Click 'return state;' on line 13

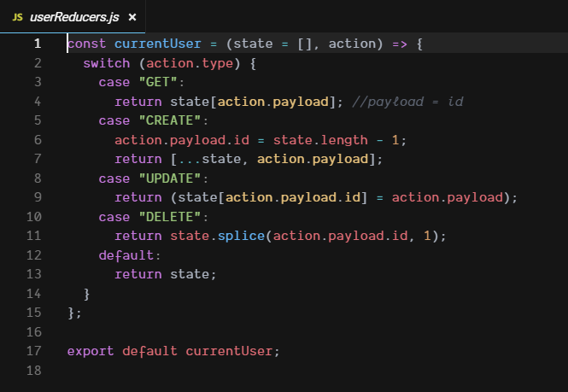point(166,274)
